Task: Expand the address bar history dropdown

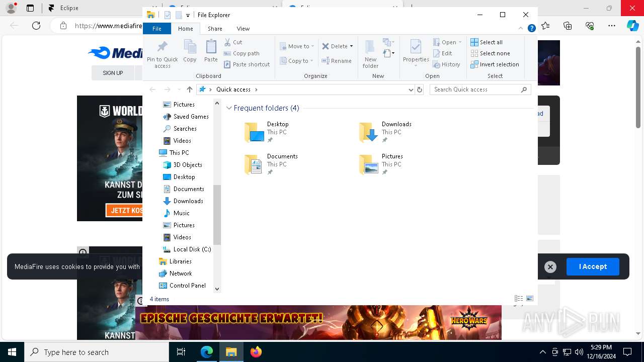Action: (411, 89)
